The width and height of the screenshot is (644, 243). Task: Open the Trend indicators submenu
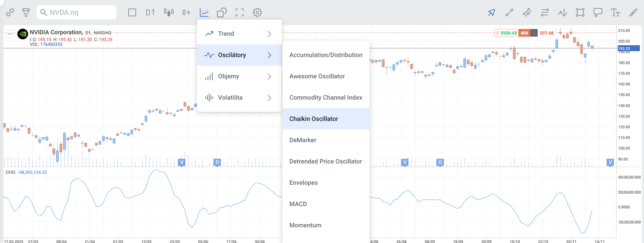[239, 34]
